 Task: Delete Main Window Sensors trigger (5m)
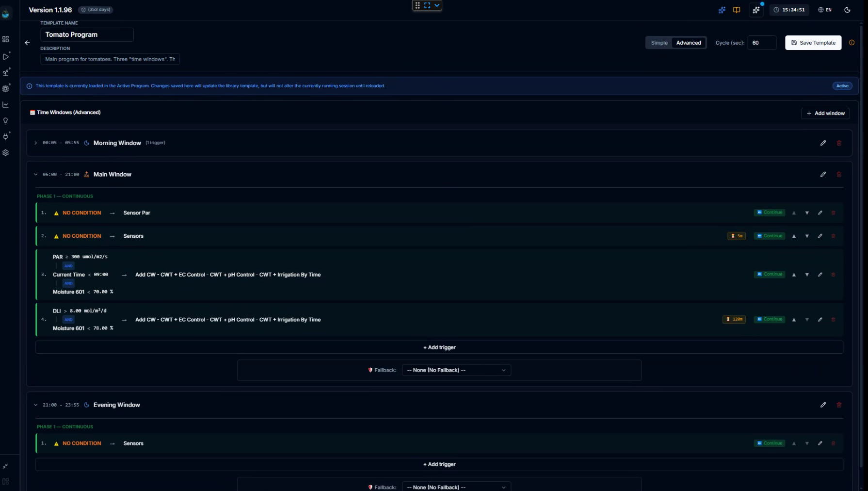pyautogui.click(x=833, y=236)
